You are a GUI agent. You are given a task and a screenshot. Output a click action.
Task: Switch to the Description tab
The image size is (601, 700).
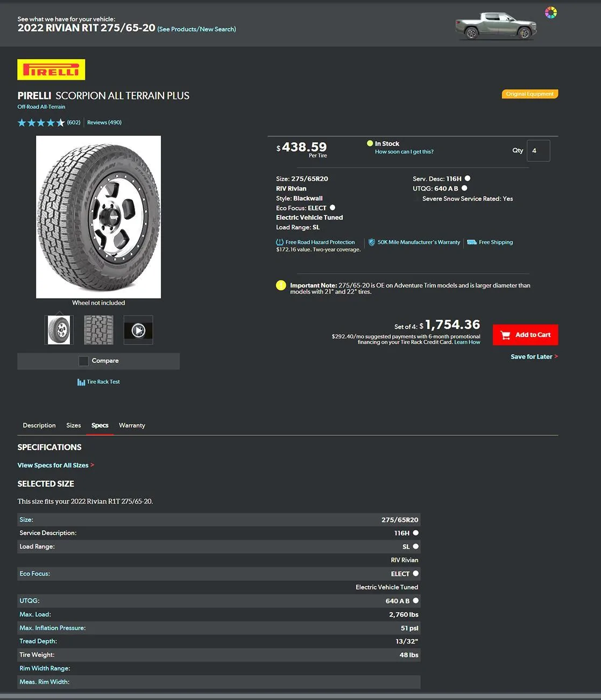[x=39, y=425]
